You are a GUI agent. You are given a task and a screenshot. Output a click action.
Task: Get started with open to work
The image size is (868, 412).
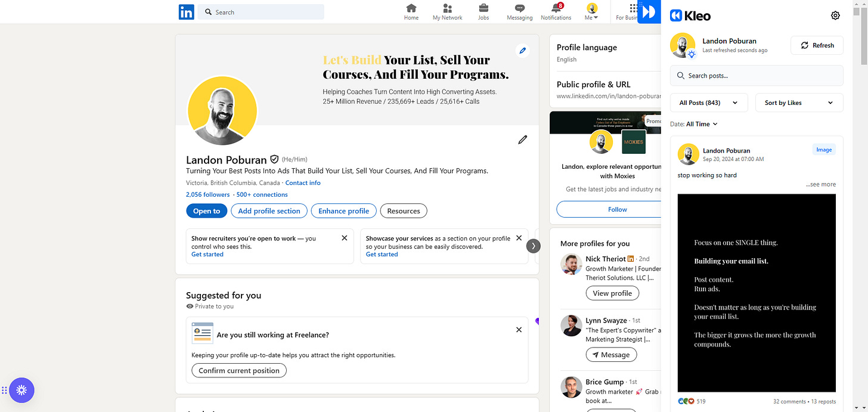(207, 254)
